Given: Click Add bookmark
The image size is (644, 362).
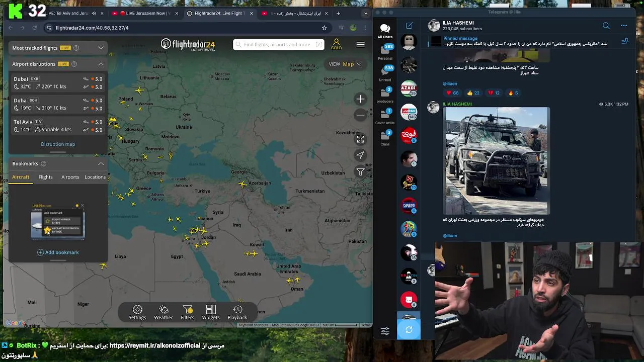Looking at the screenshot, I should click(58, 252).
